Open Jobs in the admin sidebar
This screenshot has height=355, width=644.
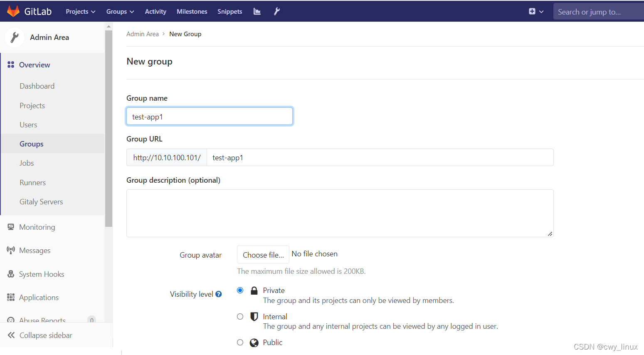click(27, 163)
